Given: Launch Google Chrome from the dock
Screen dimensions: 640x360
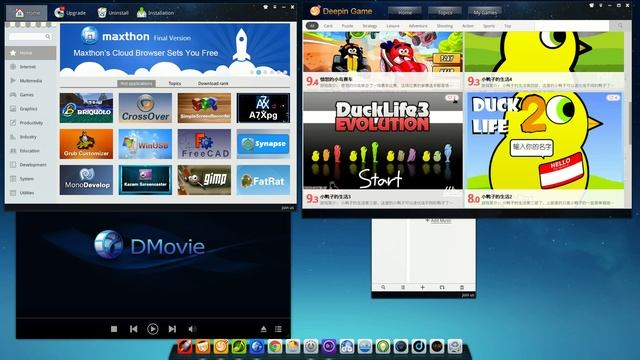Looking at the screenshot, I should point(275,347).
